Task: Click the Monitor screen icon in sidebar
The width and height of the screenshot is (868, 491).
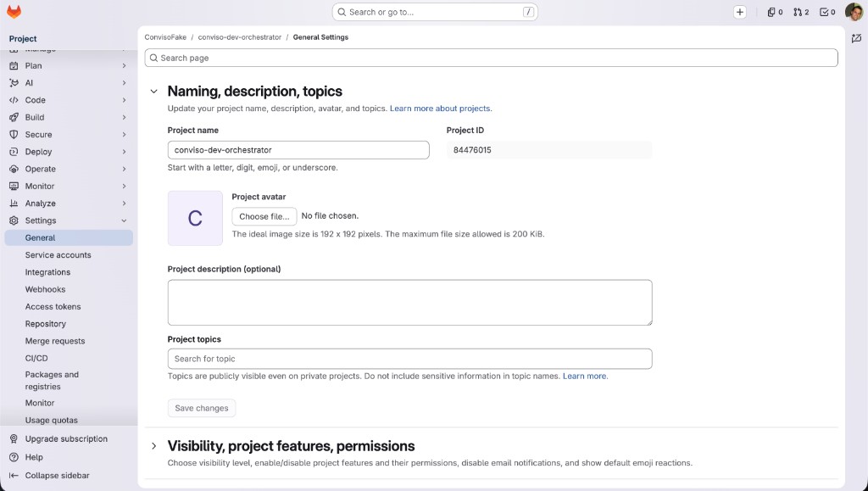Action: pos(14,186)
